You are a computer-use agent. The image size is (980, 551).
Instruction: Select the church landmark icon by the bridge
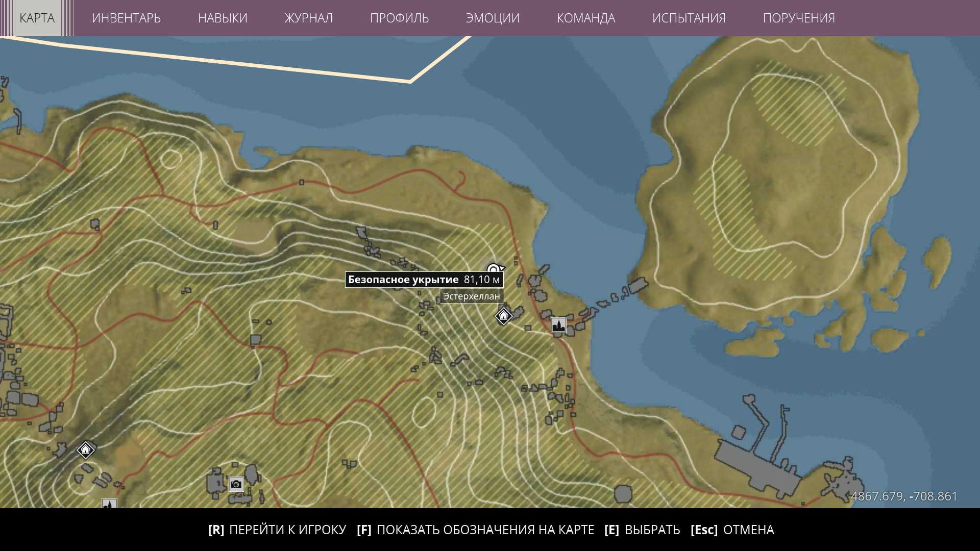click(x=558, y=325)
